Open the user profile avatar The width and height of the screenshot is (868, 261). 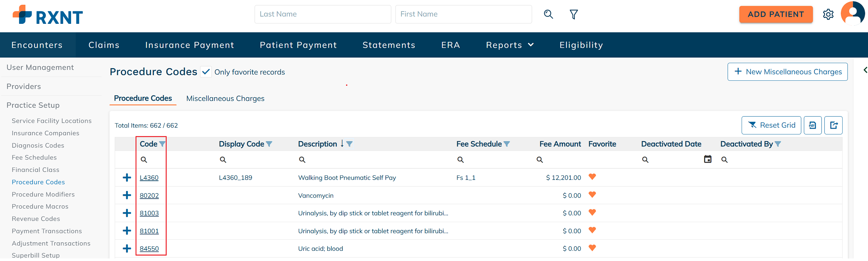click(x=853, y=13)
